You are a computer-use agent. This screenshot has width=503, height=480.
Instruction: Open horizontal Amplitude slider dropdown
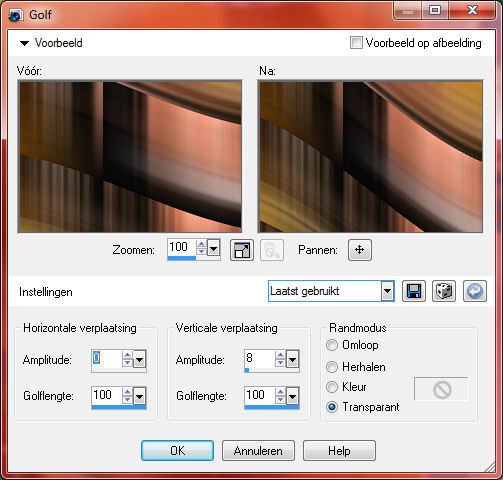tap(139, 360)
